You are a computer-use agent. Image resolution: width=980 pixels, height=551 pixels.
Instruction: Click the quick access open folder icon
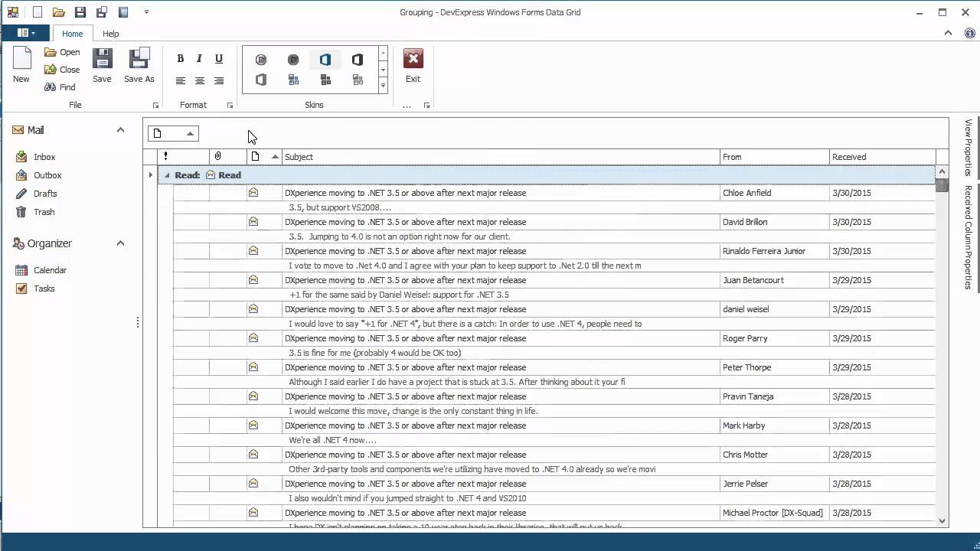point(58,12)
